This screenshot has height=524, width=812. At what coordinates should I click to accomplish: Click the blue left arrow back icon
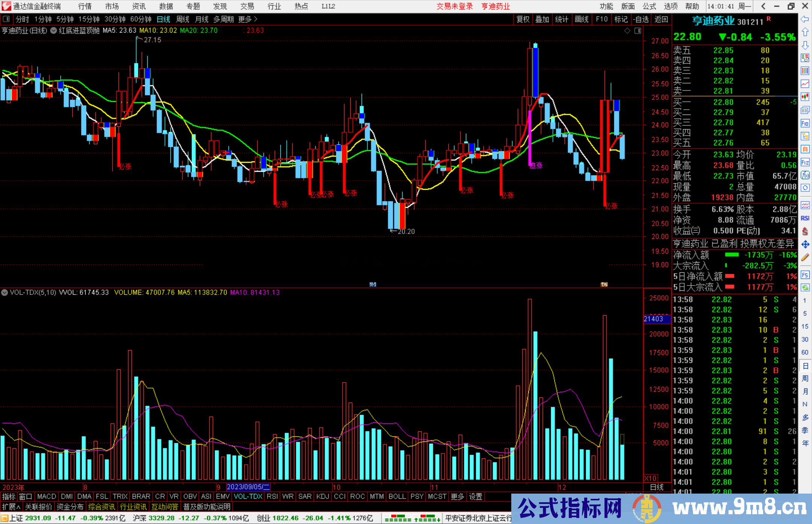click(805, 19)
